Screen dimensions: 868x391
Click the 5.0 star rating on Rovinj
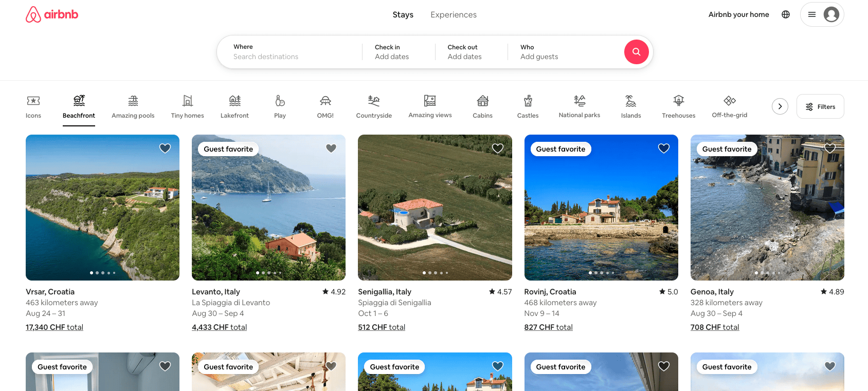[x=668, y=292]
